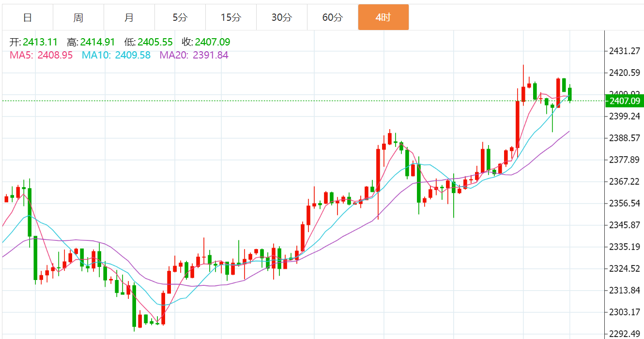This screenshot has height=339, width=644.
Task: Select the 2367.22 price axis label
Action: [x=625, y=182]
